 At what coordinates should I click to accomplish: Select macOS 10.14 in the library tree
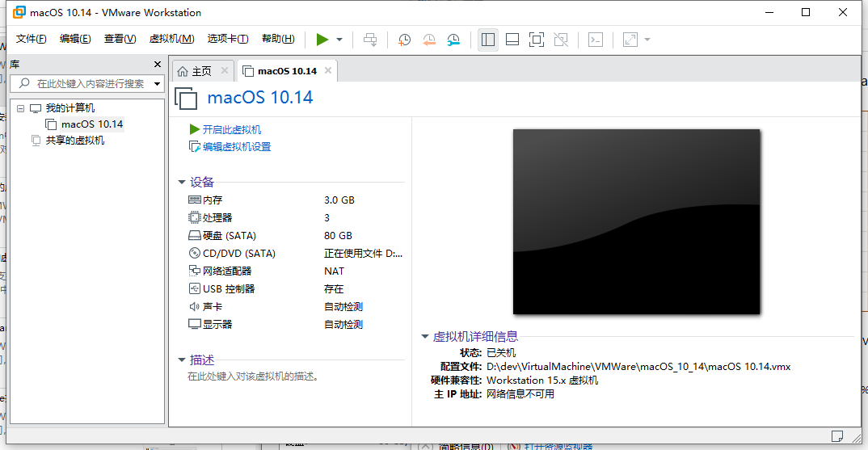click(92, 124)
